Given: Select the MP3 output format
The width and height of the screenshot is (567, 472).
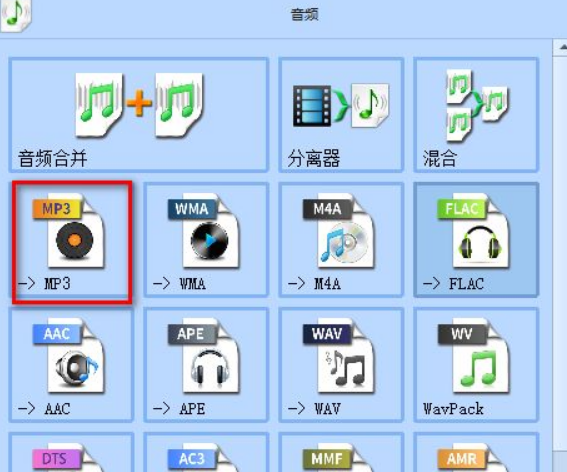Looking at the screenshot, I should pos(72,241).
